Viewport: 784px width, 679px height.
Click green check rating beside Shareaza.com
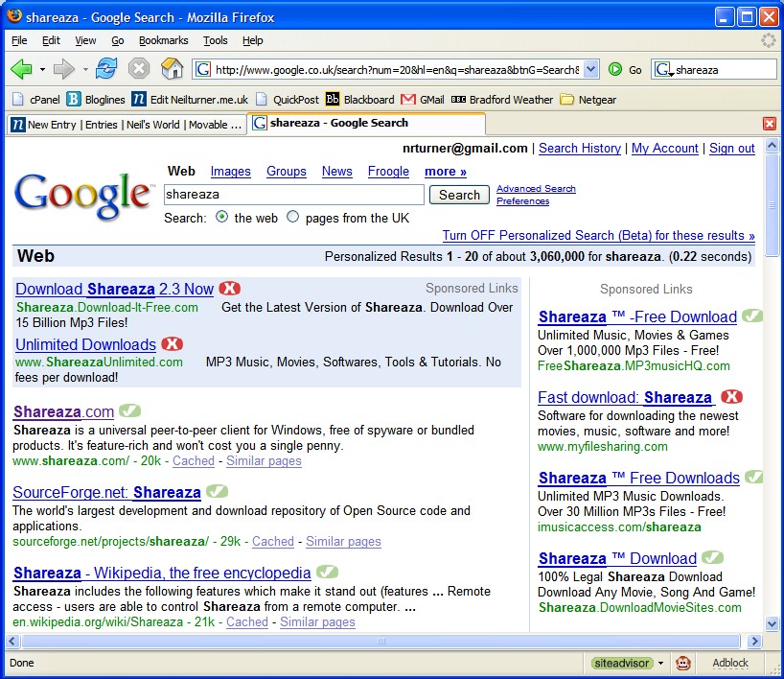pyautogui.click(x=130, y=410)
